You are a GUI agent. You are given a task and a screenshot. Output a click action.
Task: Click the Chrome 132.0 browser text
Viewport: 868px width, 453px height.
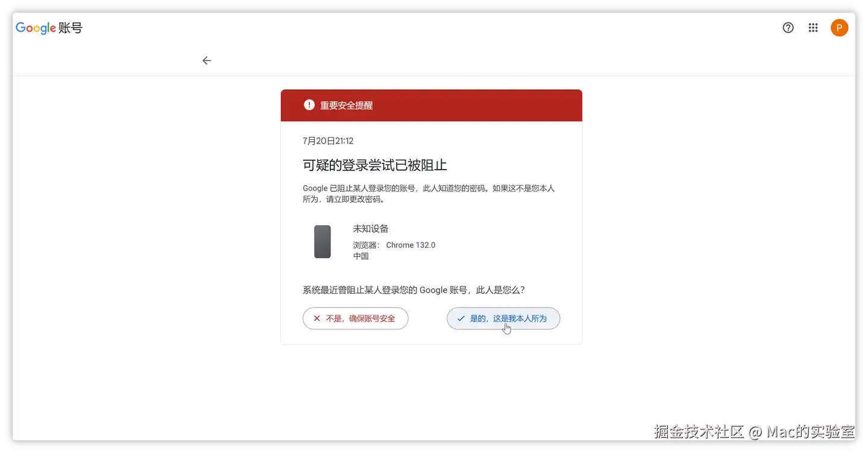[x=410, y=245]
